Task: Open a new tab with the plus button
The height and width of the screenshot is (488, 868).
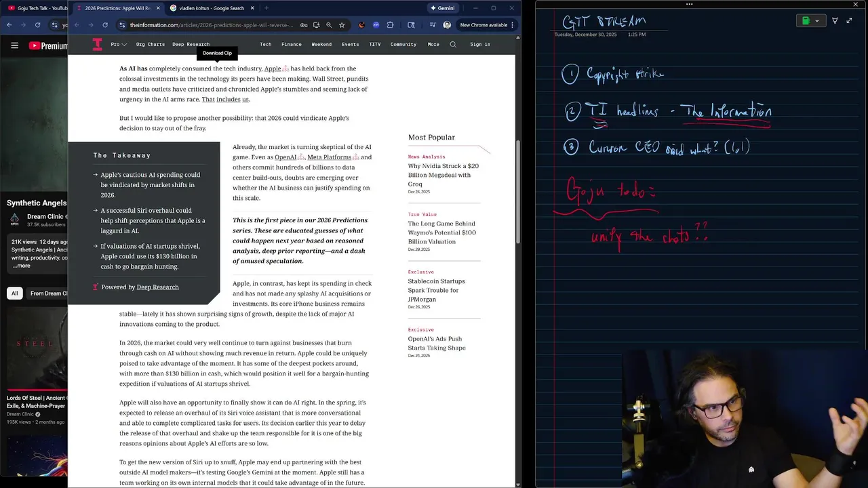Action: [x=266, y=8]
